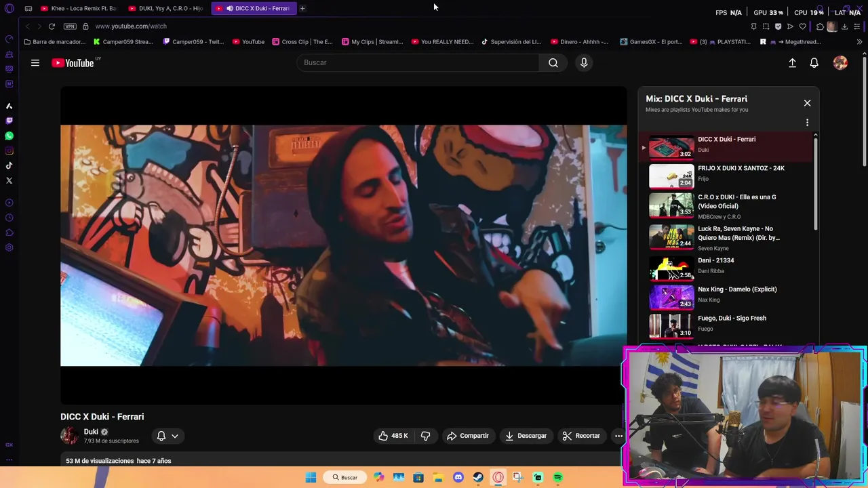Reload the page with refresh icon
The width and height of the screenshot is (868, 488).
[52, 26]
